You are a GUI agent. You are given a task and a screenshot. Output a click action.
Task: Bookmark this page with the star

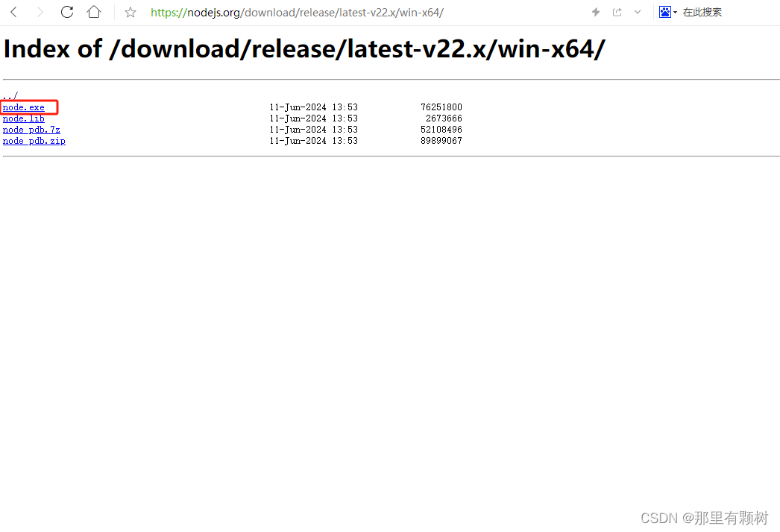point(130,12)
